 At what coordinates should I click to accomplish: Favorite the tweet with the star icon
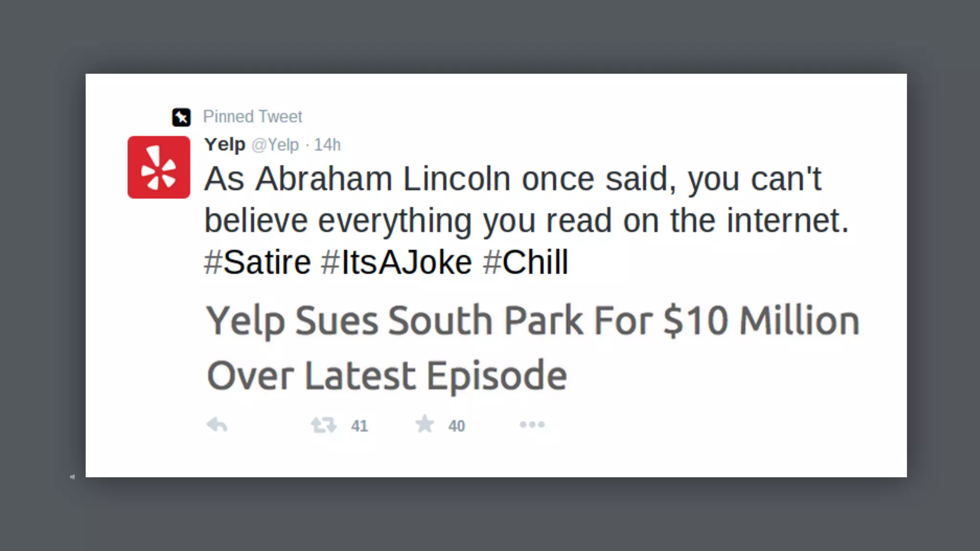pyautogui.click(x=424, y=424)
